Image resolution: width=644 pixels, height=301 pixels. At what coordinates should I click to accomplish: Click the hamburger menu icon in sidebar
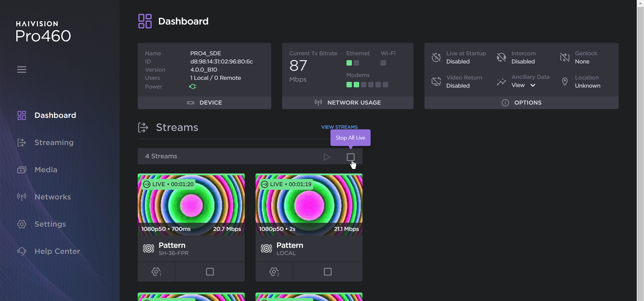click(22, 70)
